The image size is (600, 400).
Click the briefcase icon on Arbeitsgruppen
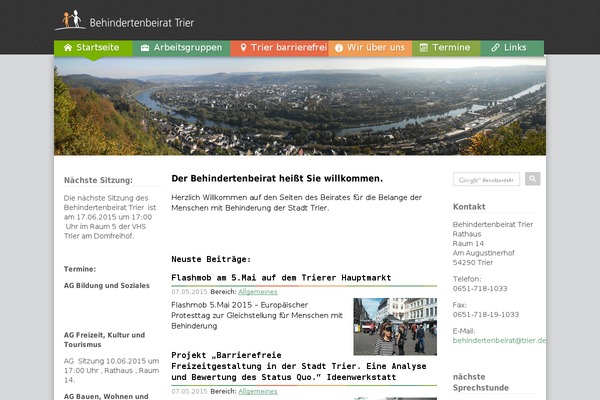point(145,48)
